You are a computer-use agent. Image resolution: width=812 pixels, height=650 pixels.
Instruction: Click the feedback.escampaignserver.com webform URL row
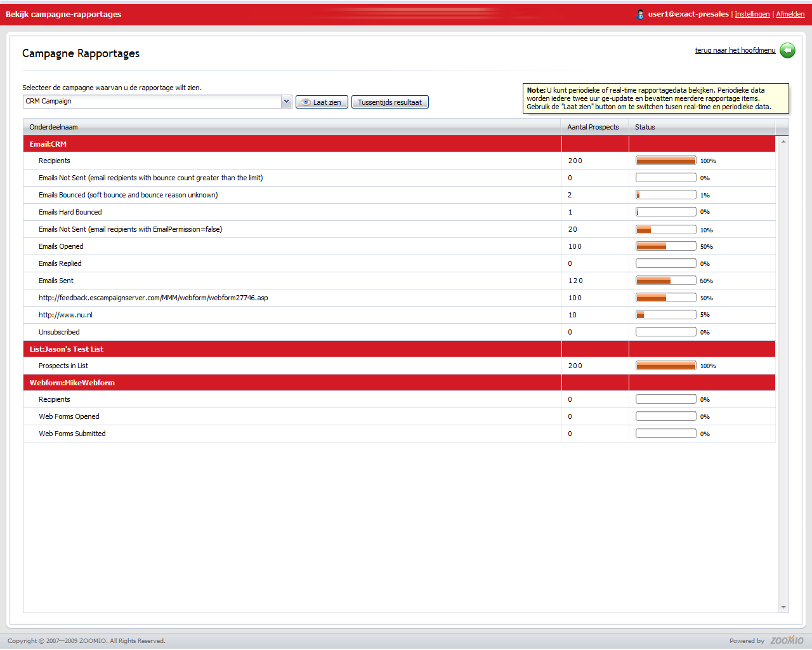(x=399, y=298)
